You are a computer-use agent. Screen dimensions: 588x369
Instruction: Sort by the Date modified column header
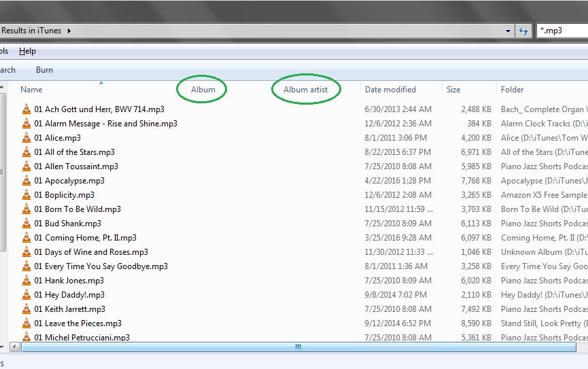click(390, 90)
